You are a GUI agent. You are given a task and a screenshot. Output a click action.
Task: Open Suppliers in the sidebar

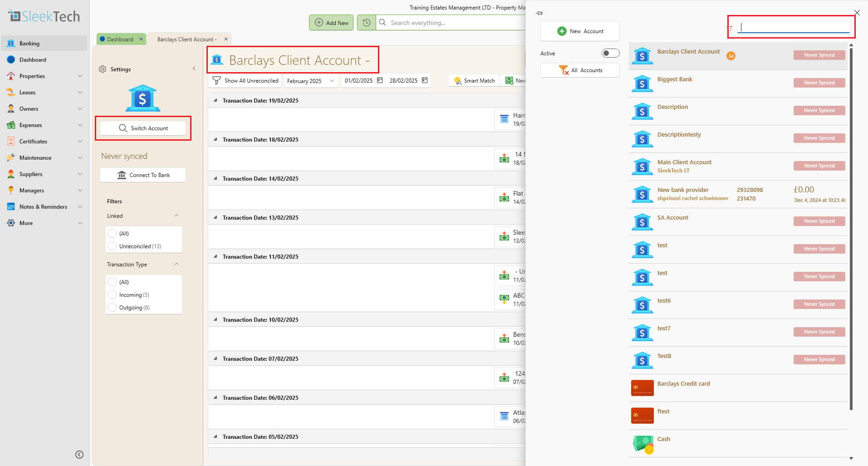[x=44, y=174]
